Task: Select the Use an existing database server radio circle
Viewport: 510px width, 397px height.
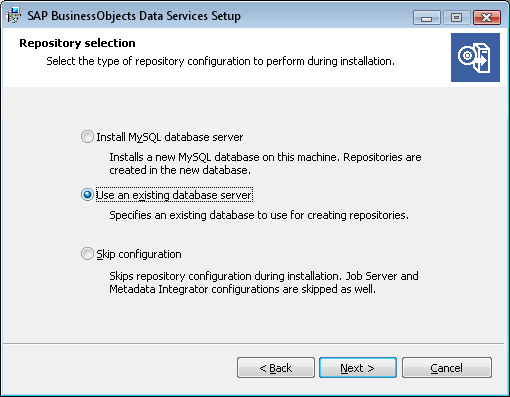Action: 87,195
